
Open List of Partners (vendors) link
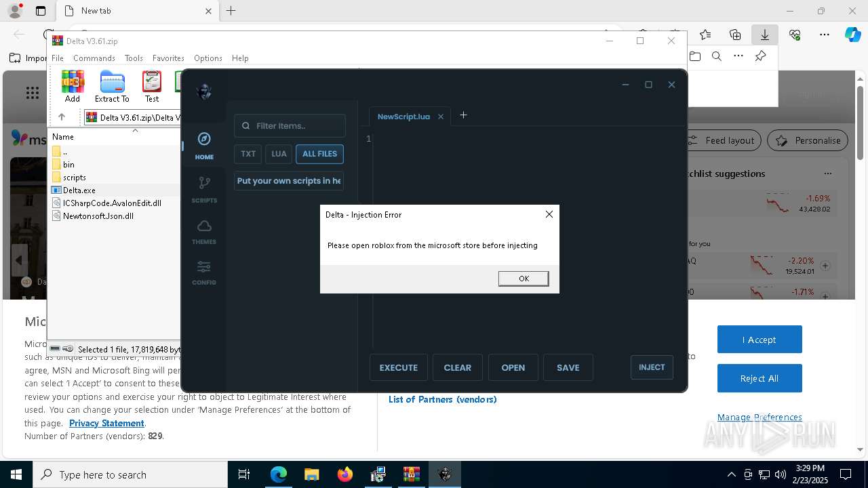[x=443, y=399]
